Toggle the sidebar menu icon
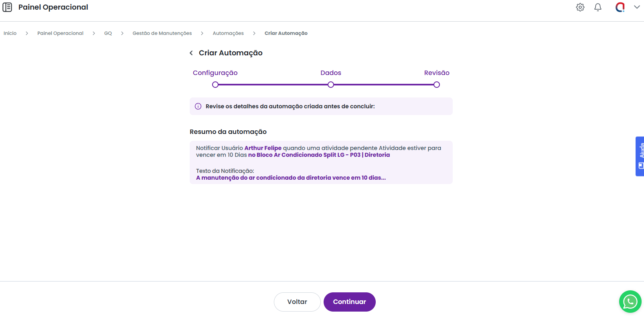644x316 pixels. 7,7
